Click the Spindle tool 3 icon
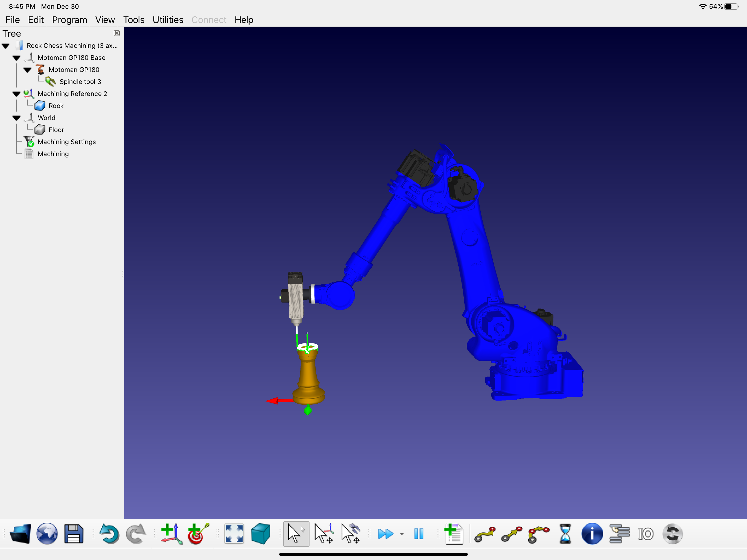The width and height of the screenshot is (747, 560). [51, 82]
